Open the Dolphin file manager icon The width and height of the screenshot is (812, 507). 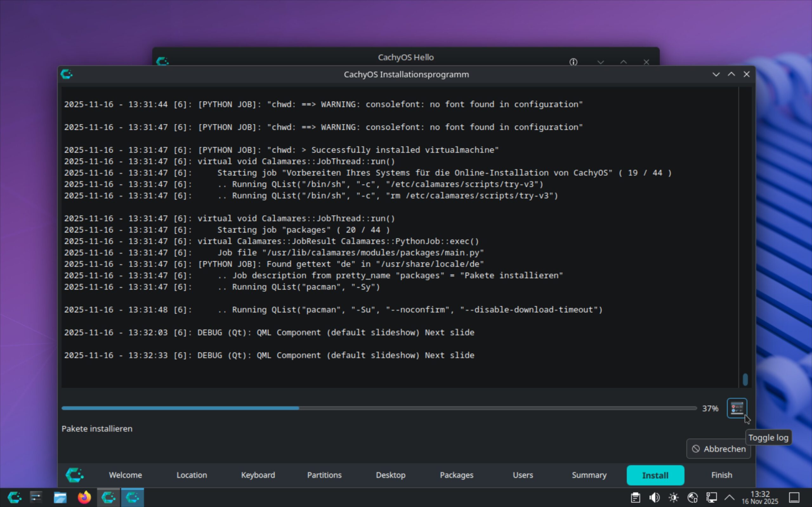(x=60, y=497)
